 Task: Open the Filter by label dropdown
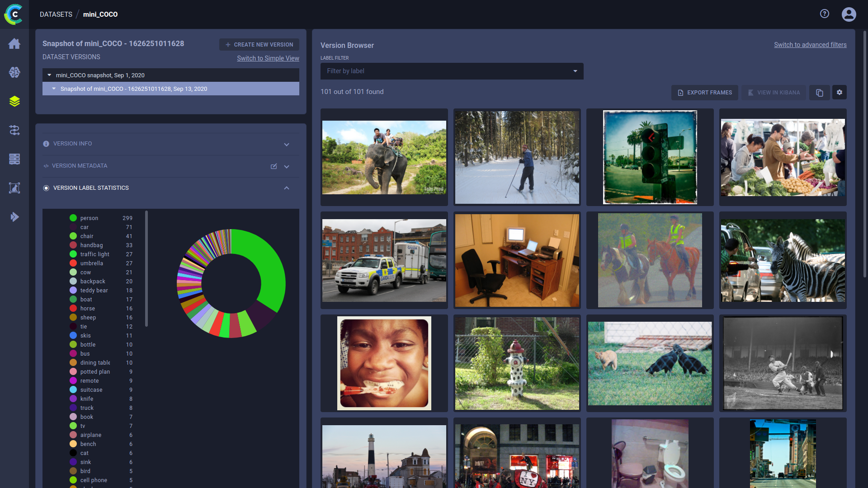tap(452, 71)
